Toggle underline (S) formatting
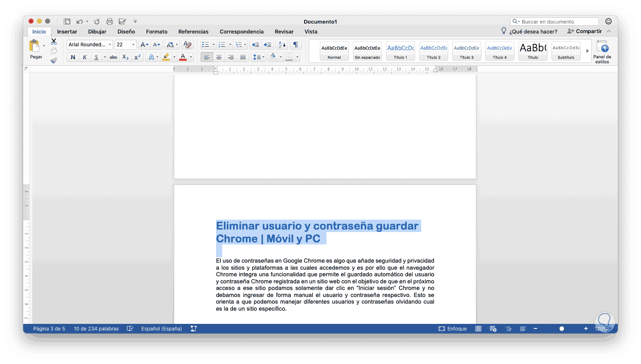 (x=96, y=57)
